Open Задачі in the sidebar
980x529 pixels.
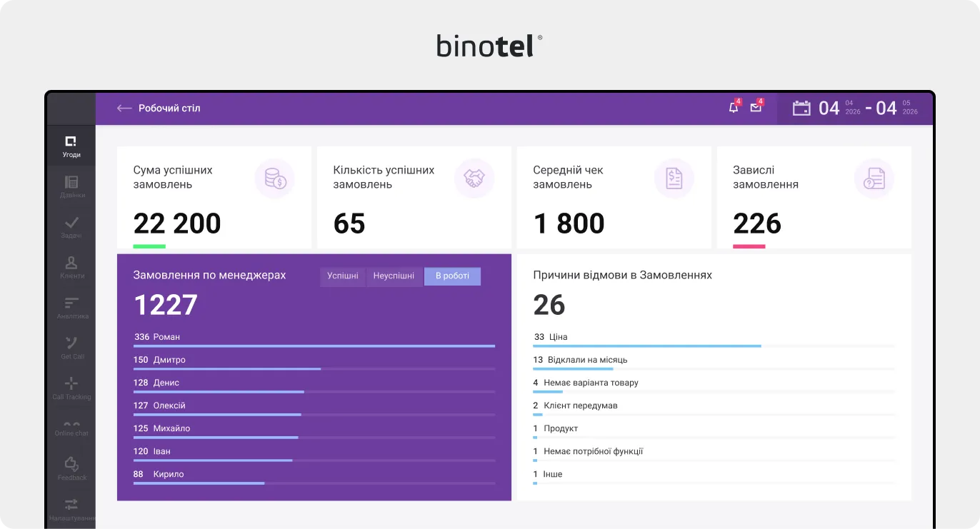(x=71, y=227)
